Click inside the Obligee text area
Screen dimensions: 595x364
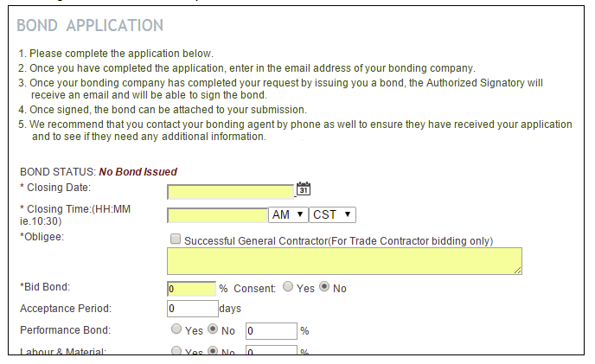tap(344, 261)
